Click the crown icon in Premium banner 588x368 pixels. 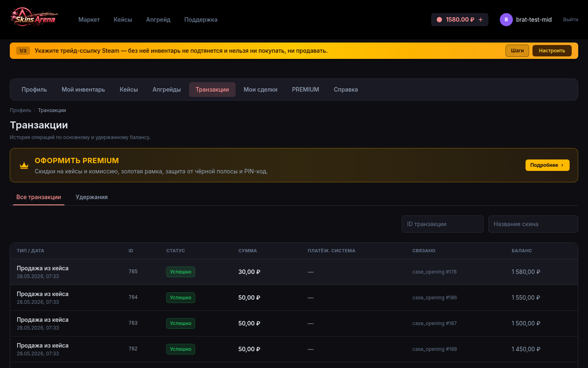click(24, 165)
